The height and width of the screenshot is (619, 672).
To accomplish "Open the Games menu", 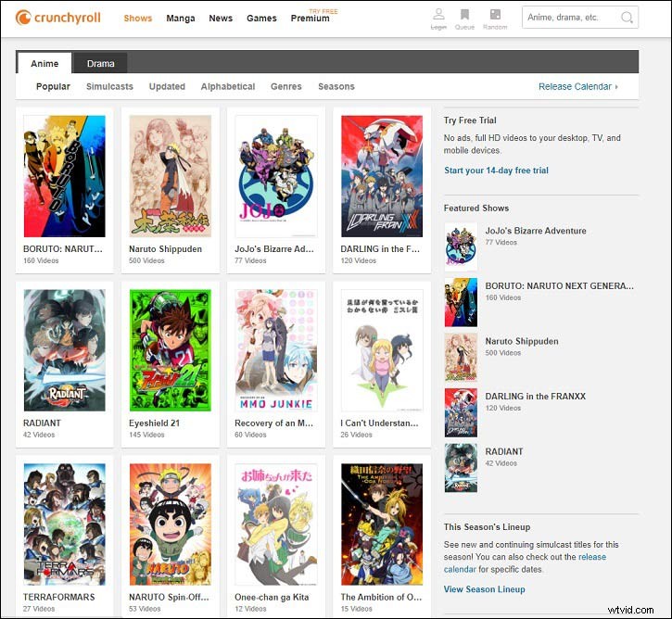I will pos(261,18).
